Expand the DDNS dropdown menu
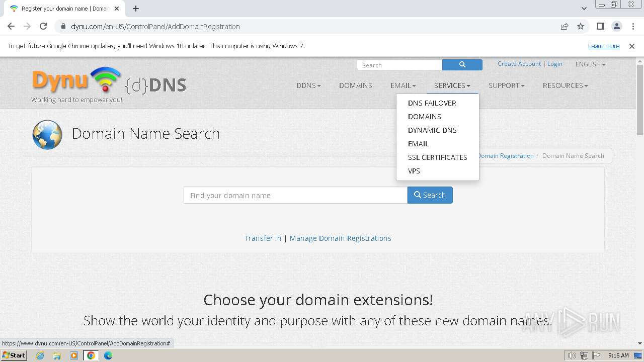 [308, 85]
